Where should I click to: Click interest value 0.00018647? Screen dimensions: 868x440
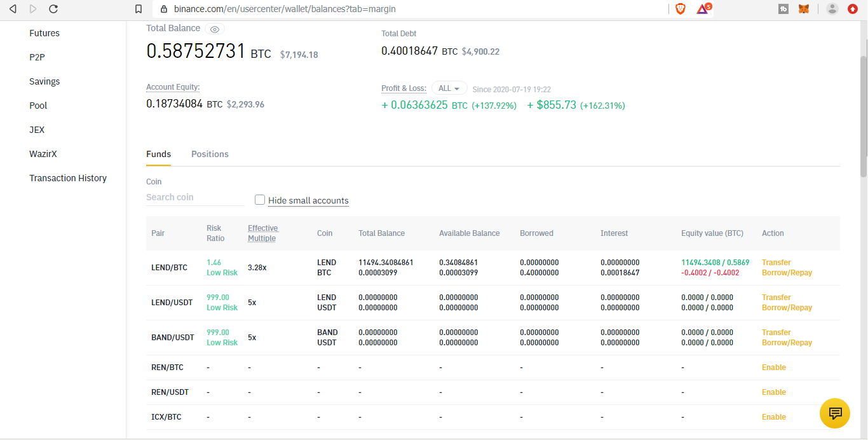pos(620,272)
